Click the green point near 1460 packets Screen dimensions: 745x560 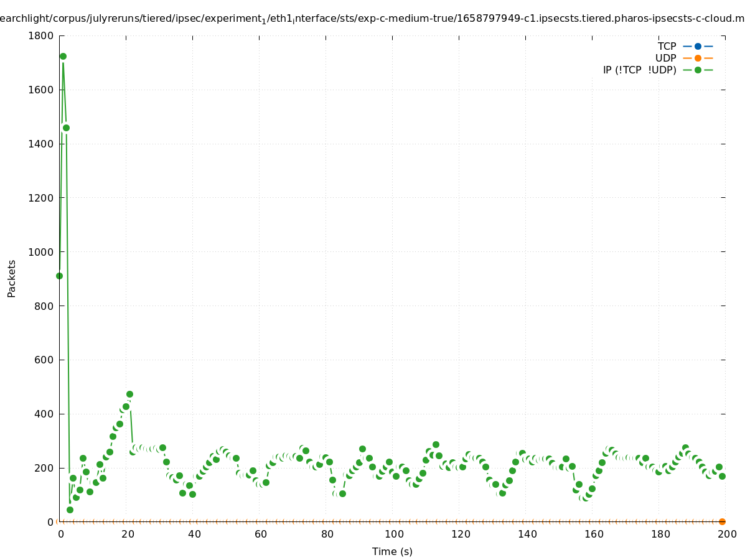(66, 128)
